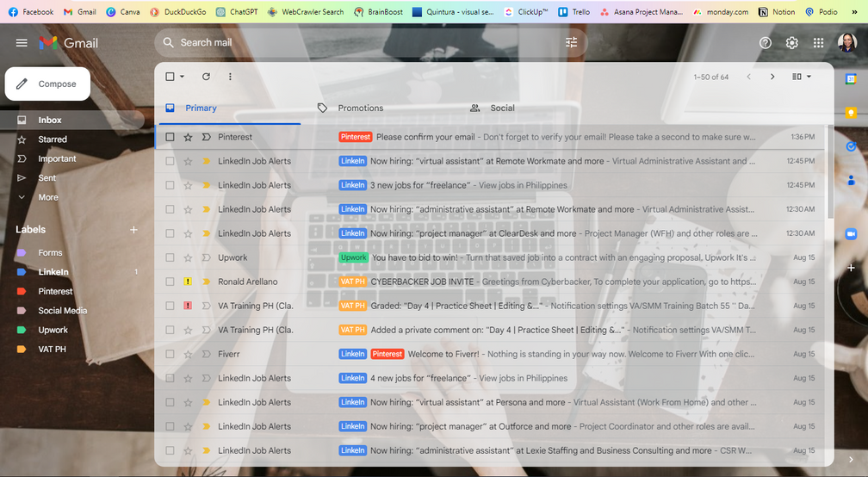Screen dimensions: 868x477
Task: Select the Fiverr email checkbox
Action: coord(170,354)
